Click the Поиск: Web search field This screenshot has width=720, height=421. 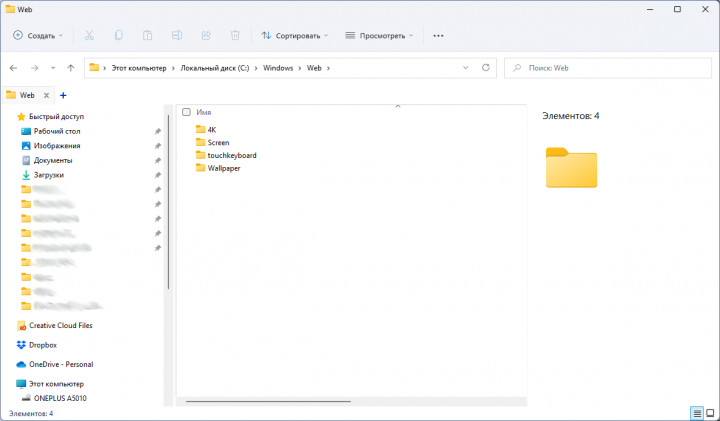tap(608, 68)
